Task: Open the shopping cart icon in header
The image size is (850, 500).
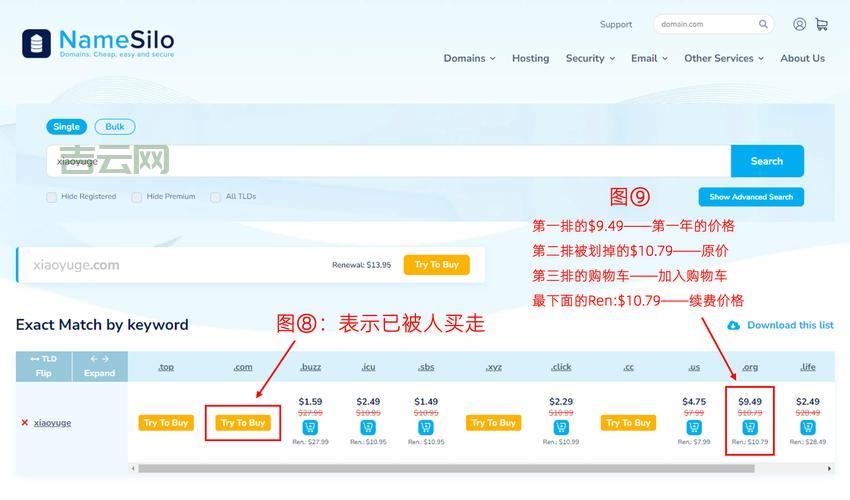Action: (x=821, y=24)
